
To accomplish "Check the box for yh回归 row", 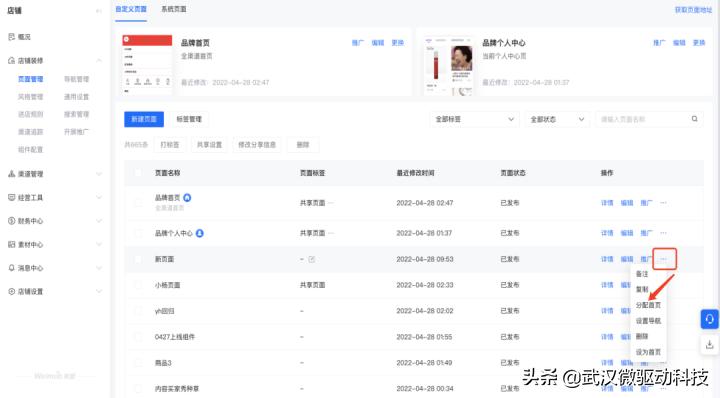I will click(x=138, y=311).
